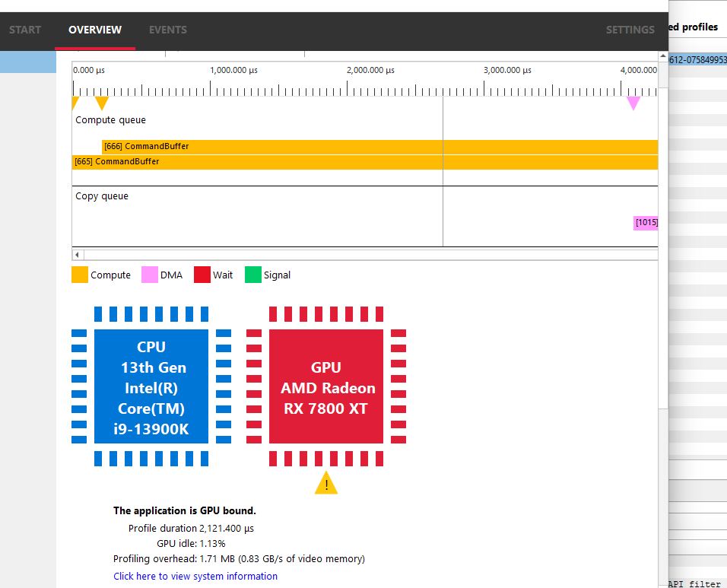The image size is (727, 588).
Task: Click the timeline horizontal scrollbar track
Action: click(365, 254)
